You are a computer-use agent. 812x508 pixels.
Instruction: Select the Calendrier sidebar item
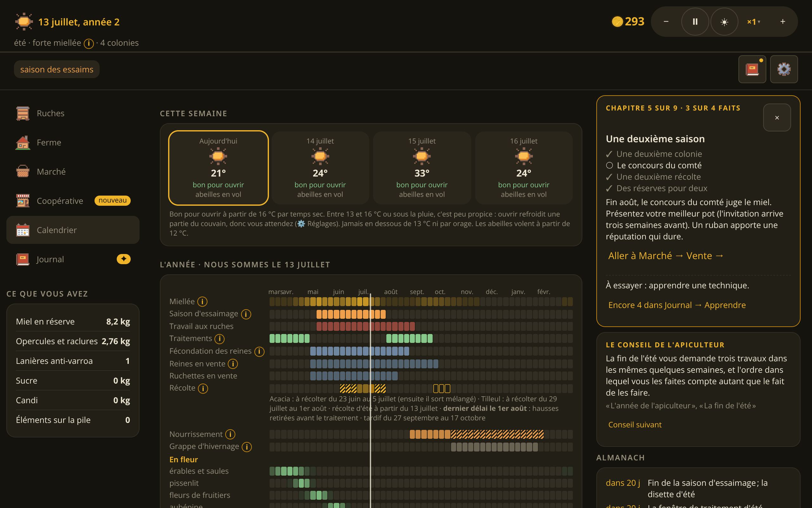tap(73, 230)
